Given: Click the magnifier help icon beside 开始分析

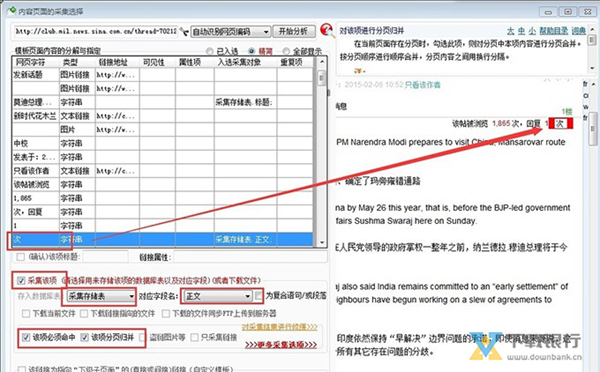Looking at the screenshot, I should point(326,30).
